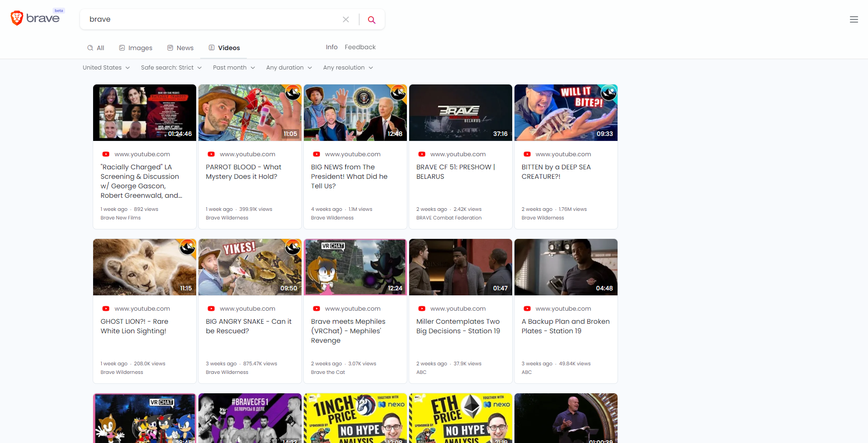Click the 875.47K views text
Screen dimensions: 868x443
260,364
